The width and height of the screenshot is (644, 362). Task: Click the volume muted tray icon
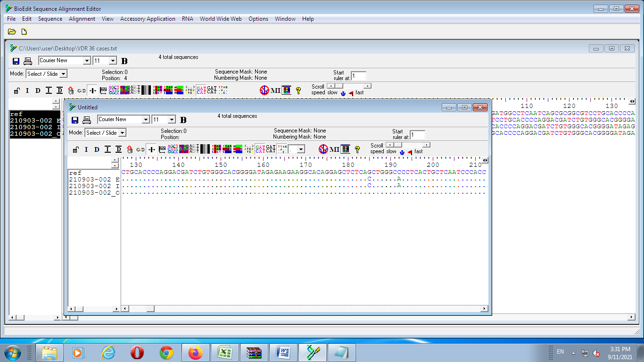(x=596, y=353)
